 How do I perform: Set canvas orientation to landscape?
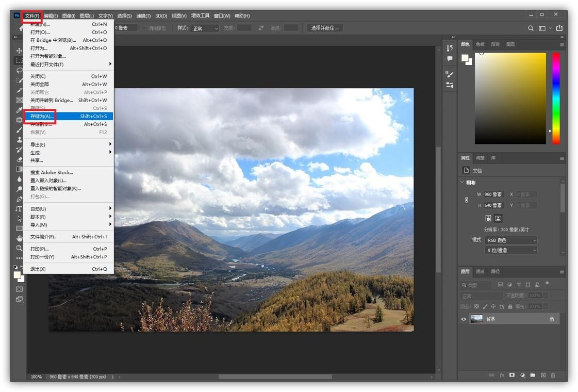pos(498,219)
